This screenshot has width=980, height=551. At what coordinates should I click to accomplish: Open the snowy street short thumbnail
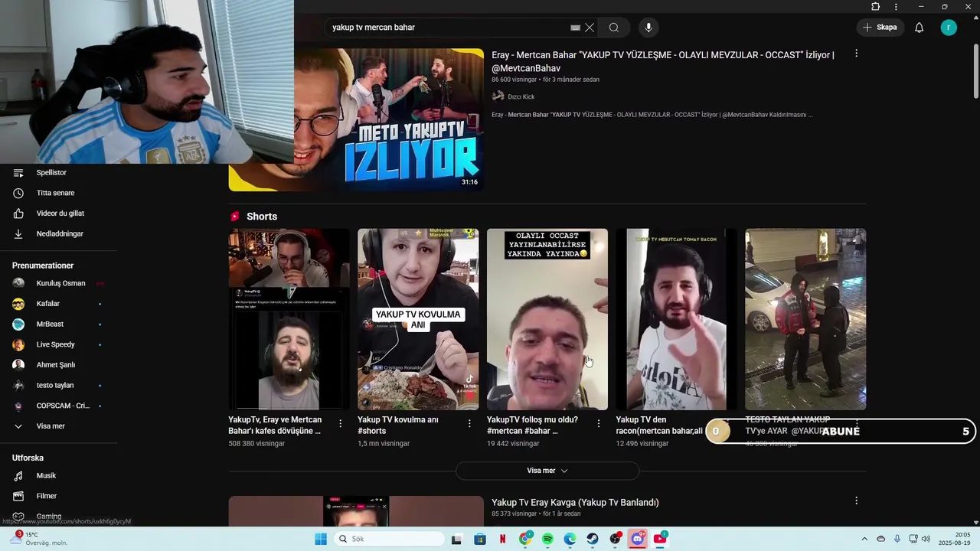pos(805,319)
